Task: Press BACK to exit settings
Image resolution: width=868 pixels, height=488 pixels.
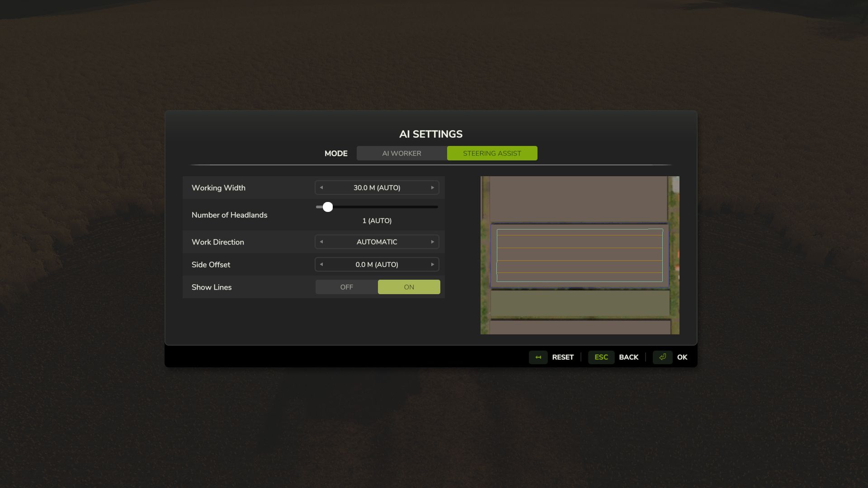Action: click(628, 357)
